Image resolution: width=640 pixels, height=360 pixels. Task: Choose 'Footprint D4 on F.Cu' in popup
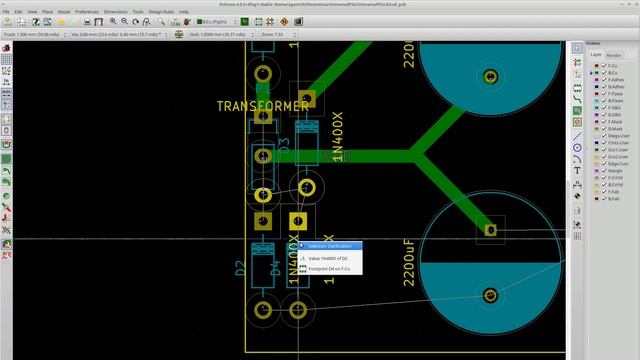pos(330,269)
